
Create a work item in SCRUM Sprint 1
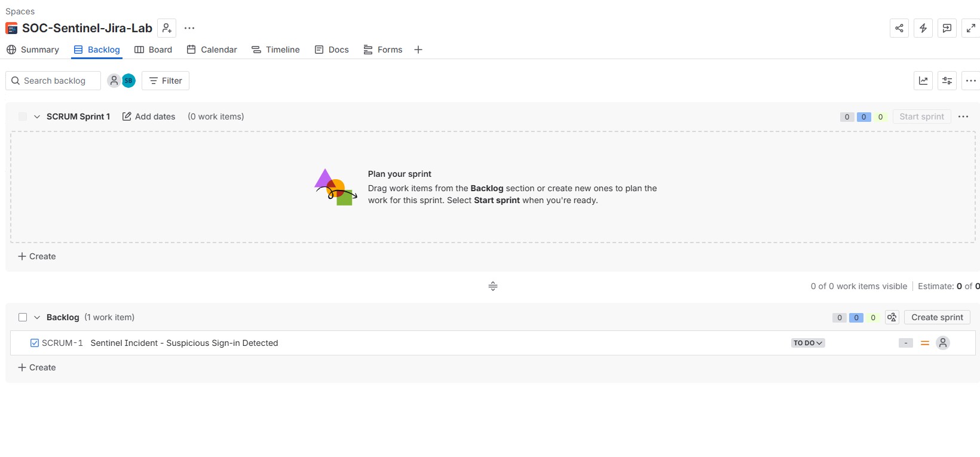[x=37, y=256]
